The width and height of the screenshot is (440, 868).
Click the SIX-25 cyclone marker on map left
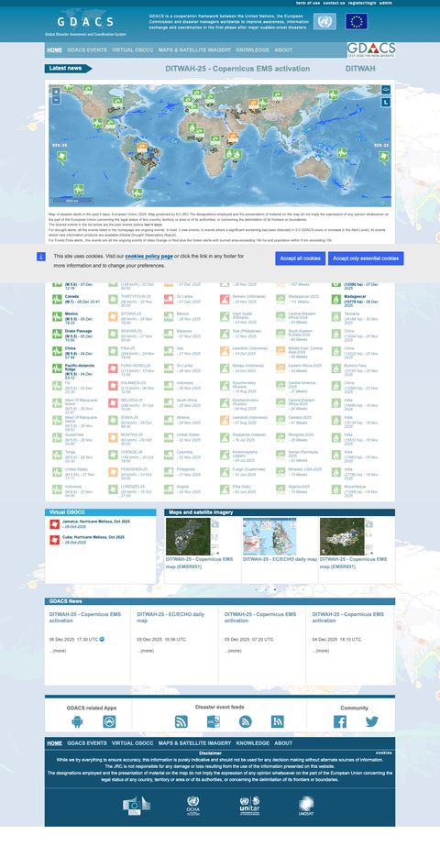[62, 156]
